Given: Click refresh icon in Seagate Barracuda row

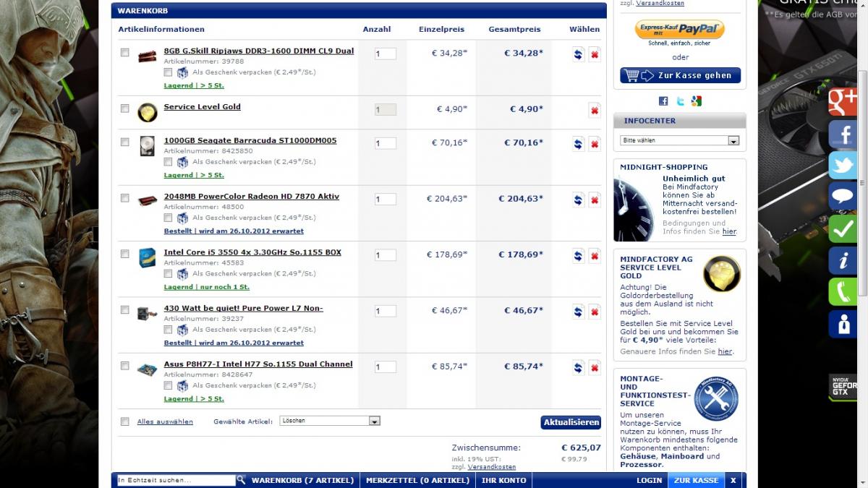Looking at the screenshot, I should click(x=578, y=144).
